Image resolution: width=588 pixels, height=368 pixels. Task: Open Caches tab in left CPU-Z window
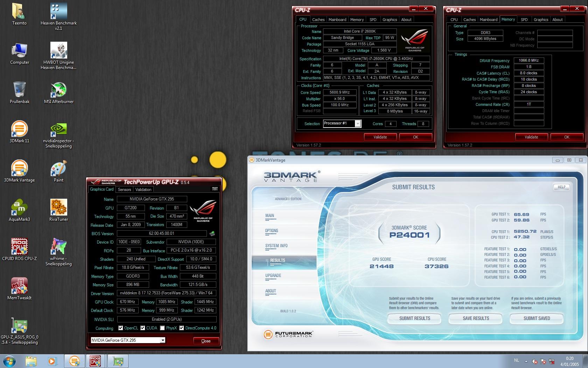tap(318, 20)
